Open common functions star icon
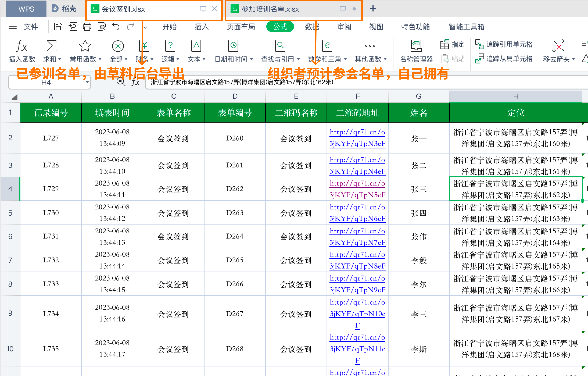588x376 pixels. pos(85,46)
